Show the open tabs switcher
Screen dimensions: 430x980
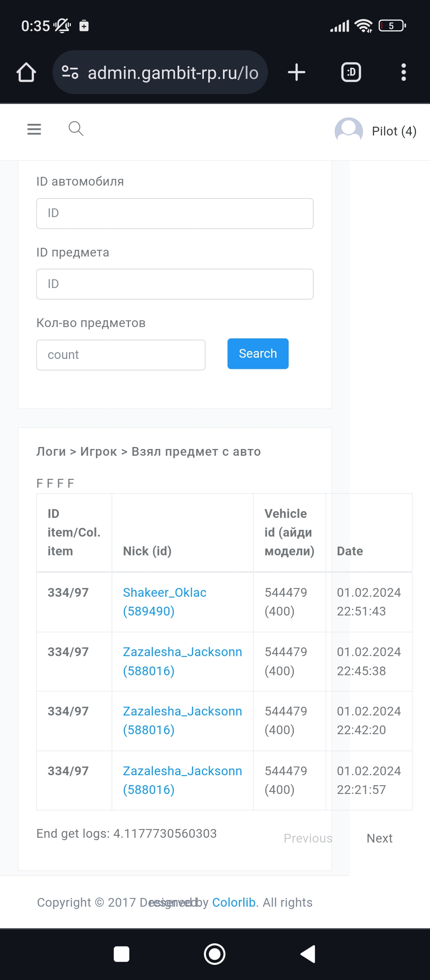pos(351,73)
